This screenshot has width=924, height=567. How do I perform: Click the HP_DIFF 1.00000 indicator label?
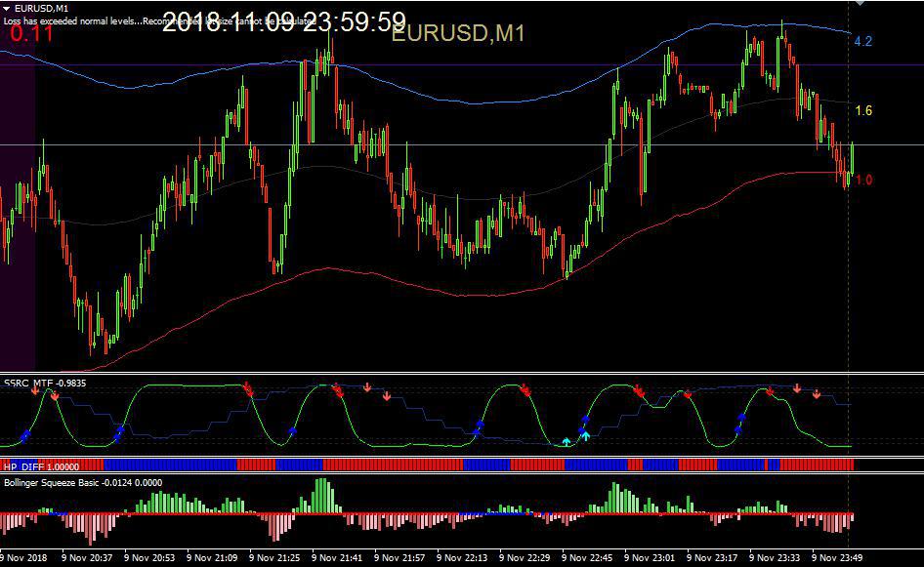coord(41,466)
